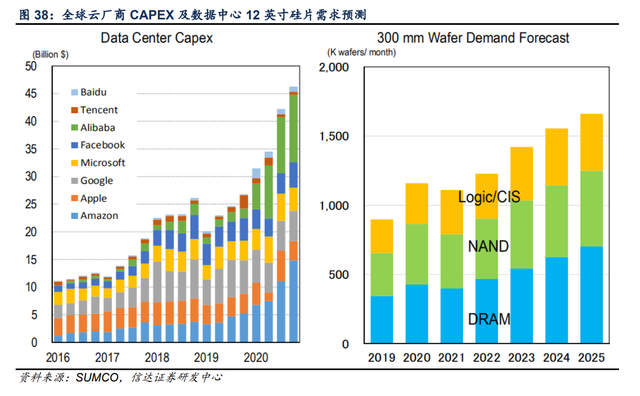Click the '2020' x-axis label in Capex chart
The width and height of the screenshot is (640, 396).
tap(256, 358)
